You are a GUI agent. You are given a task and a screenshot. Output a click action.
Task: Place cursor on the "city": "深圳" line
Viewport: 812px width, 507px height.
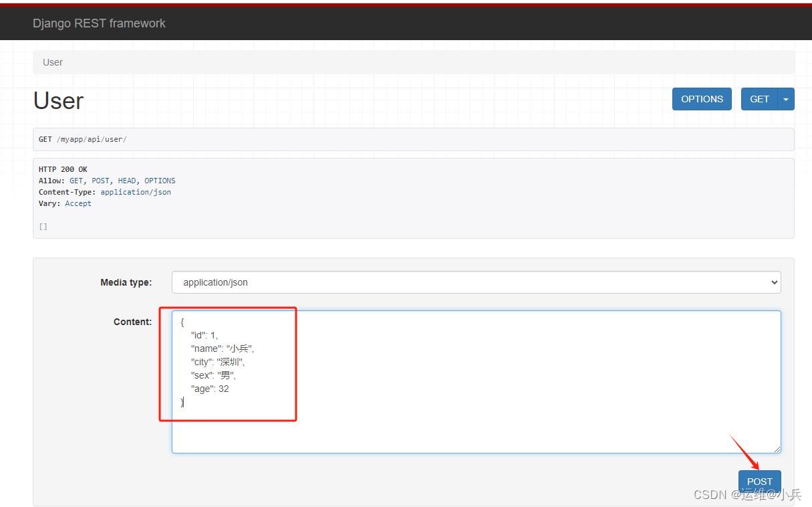[x=218, y=362]
